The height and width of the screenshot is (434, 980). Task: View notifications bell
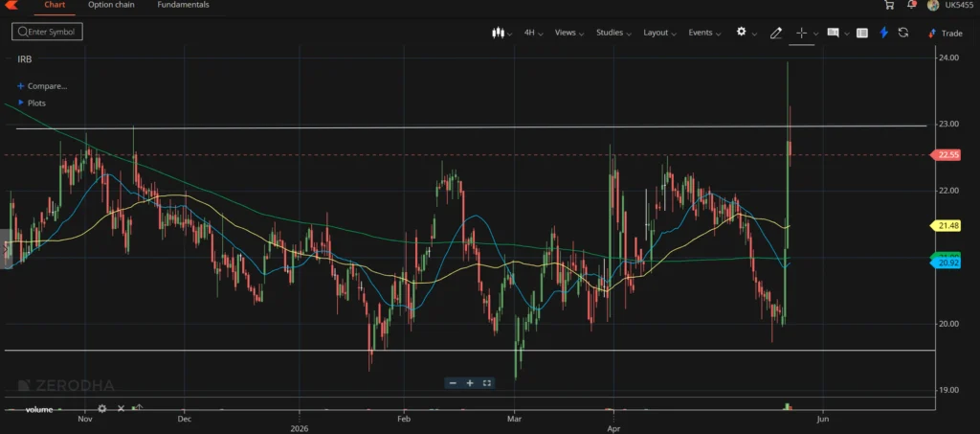(911, 5)
